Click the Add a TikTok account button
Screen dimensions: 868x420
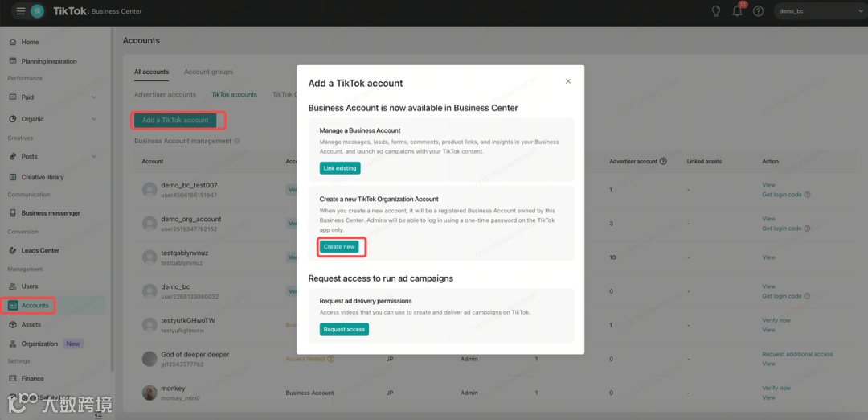pyautogui.click(x=175, y=120)
